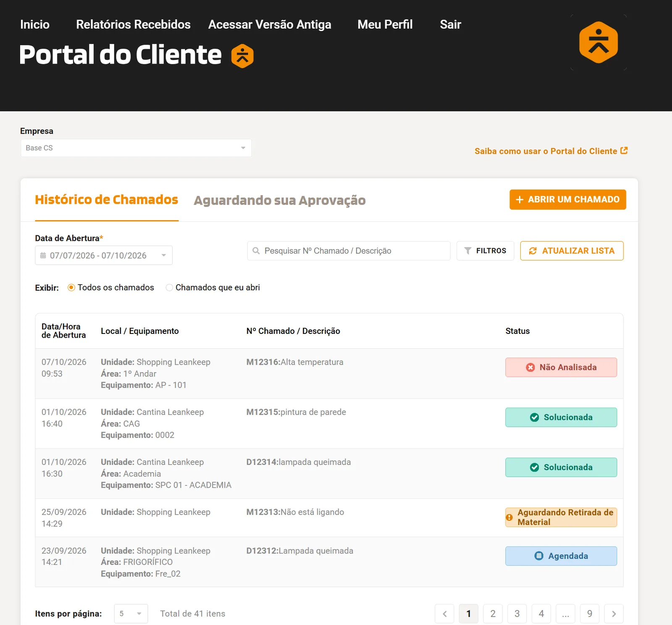
Task: Open the Inicio menu item
Action: point(35,24)
